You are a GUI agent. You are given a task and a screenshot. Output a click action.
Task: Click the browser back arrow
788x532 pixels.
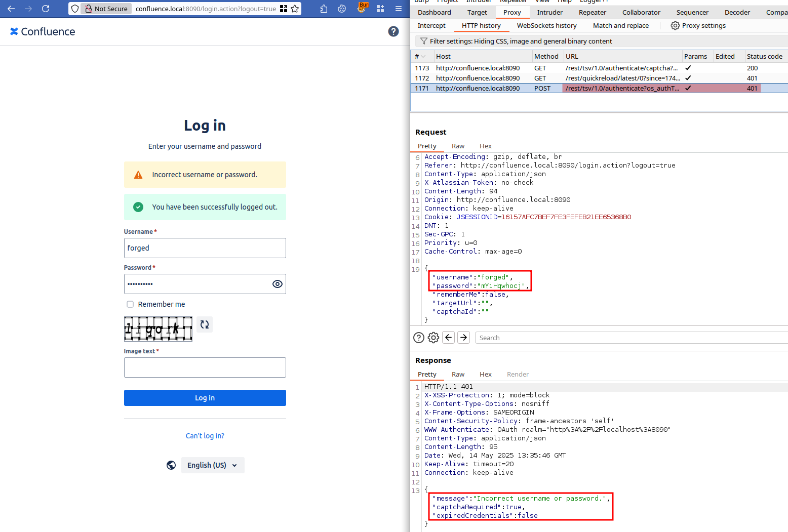tap(11, 9)
